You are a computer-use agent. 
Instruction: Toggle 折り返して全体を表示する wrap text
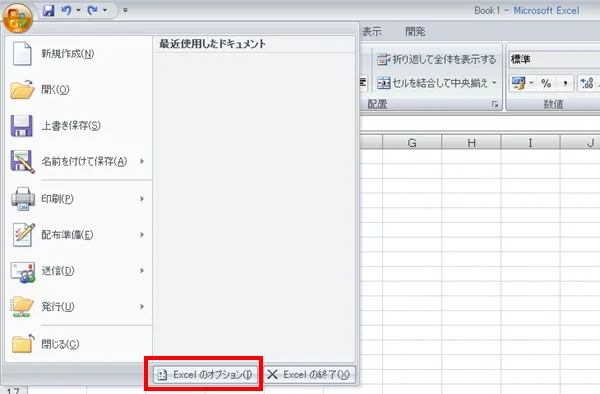pos(436,59)
